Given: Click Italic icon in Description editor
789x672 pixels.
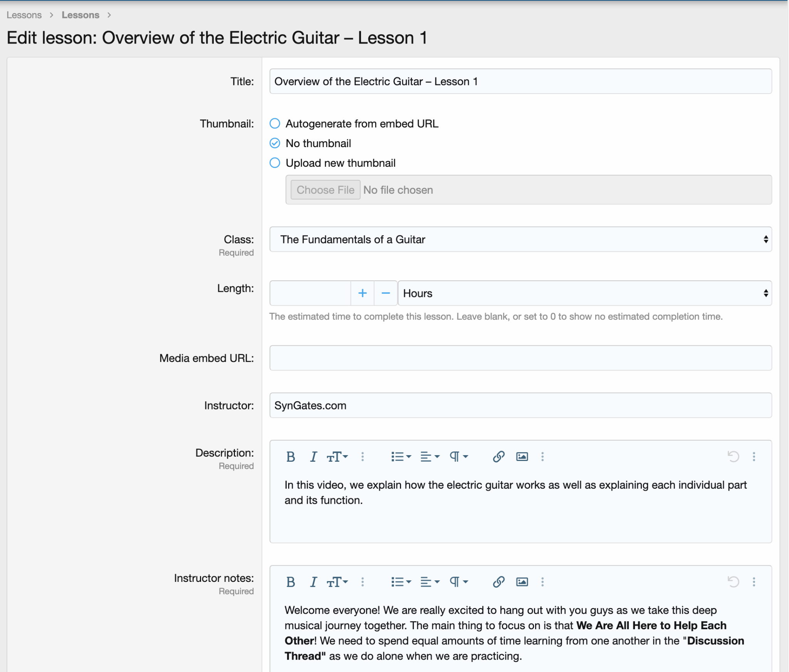Looking at the screenshot, I should click(313, 457).
